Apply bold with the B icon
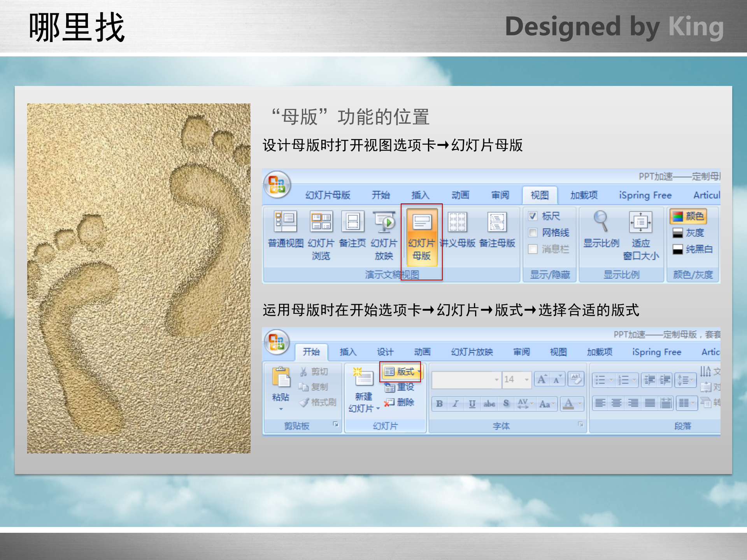Screen dimensions: 747x560 coord(439,404)
